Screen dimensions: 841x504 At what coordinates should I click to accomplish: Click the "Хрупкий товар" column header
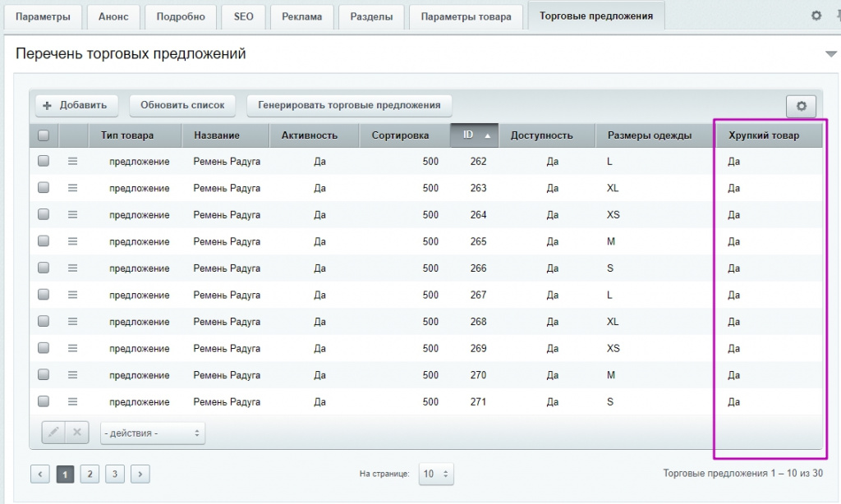[x=769, y=135]
